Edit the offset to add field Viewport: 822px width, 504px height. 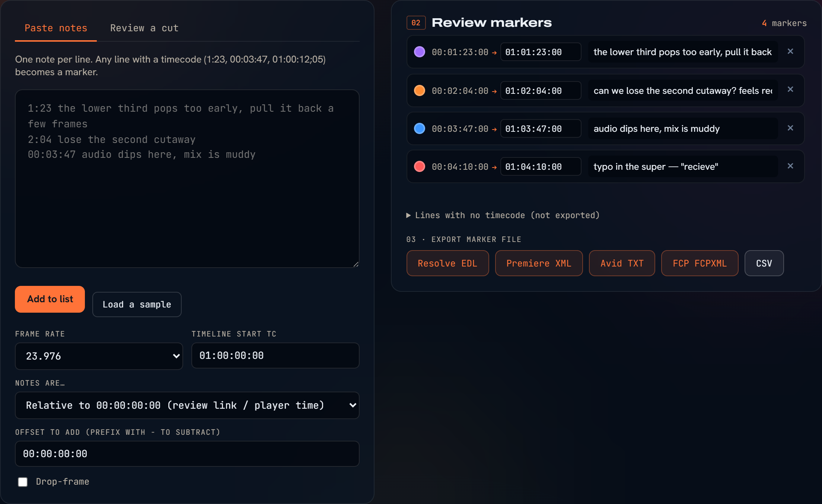click(187, 454)
